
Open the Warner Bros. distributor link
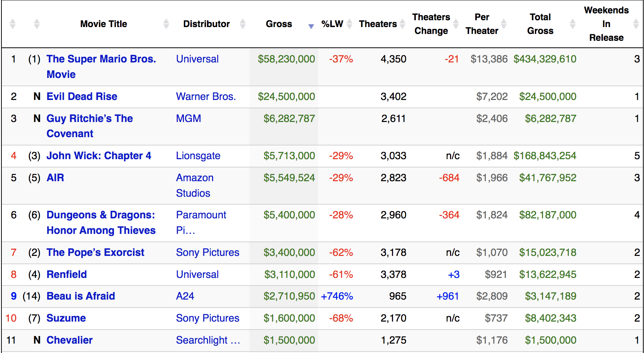(206, 96)
